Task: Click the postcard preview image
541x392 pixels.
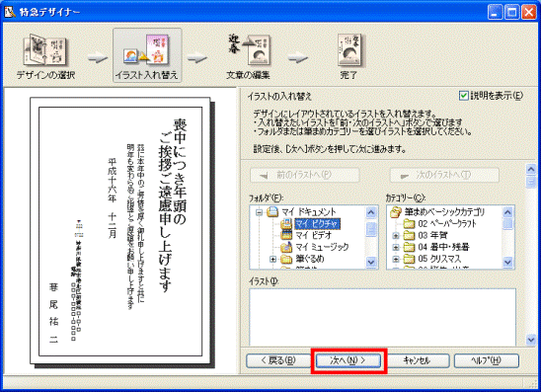Action: [x=120, y=231]
